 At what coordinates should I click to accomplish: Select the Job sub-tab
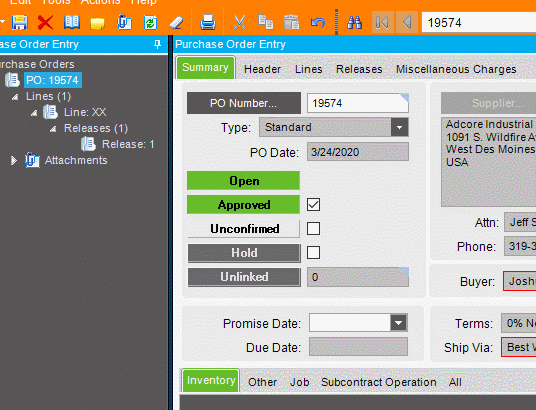[299, 382]
